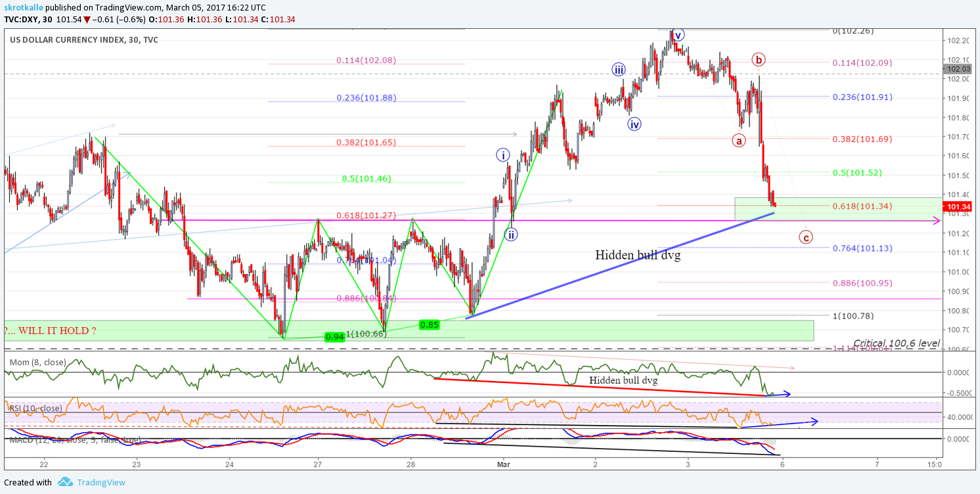This screenshot has height=494, width=980.
Task: Select the Mom (8, close) indicator label
Action: (37, 362)
